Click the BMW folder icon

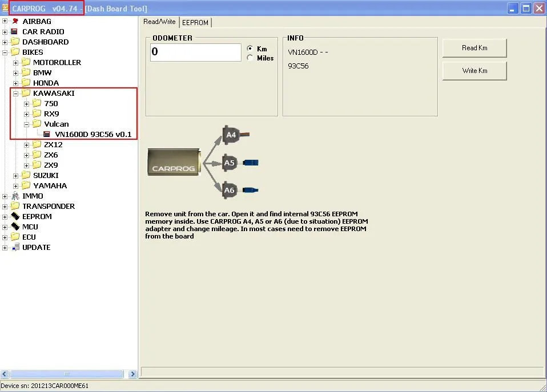pos(26,72)
